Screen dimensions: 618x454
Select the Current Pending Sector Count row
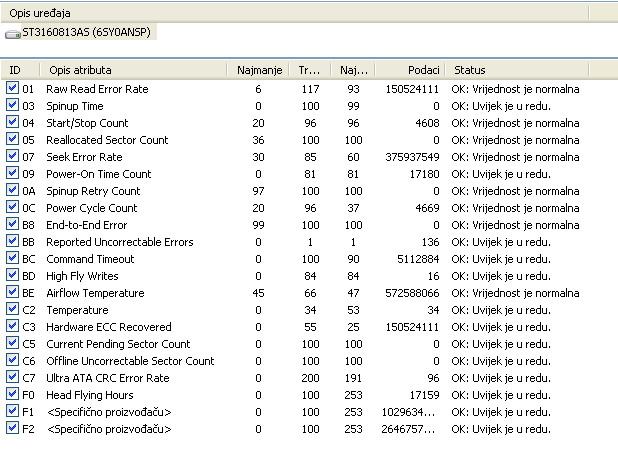pos(118,344)
